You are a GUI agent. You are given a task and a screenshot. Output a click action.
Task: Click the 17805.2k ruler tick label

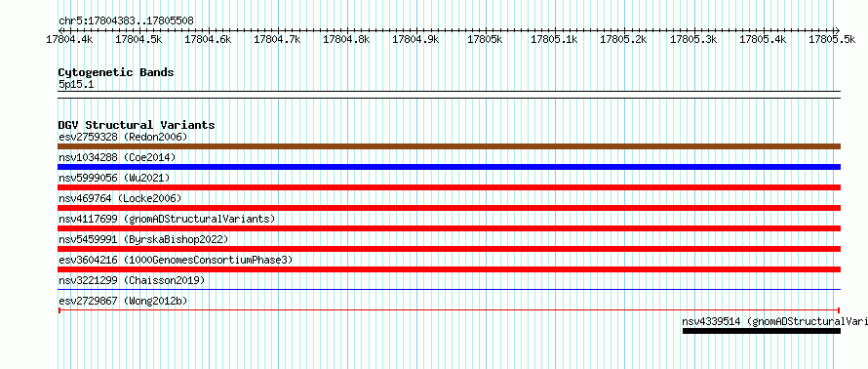point(623,39)
